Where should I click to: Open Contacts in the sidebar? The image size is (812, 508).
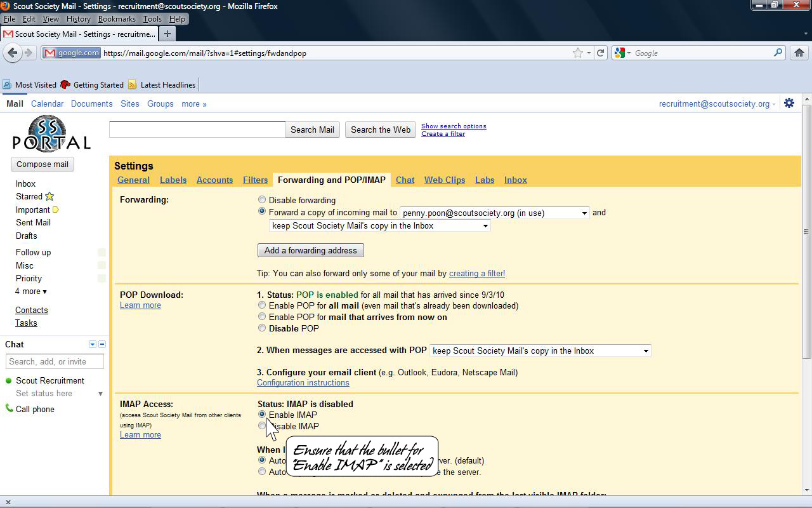pos(32,310)
